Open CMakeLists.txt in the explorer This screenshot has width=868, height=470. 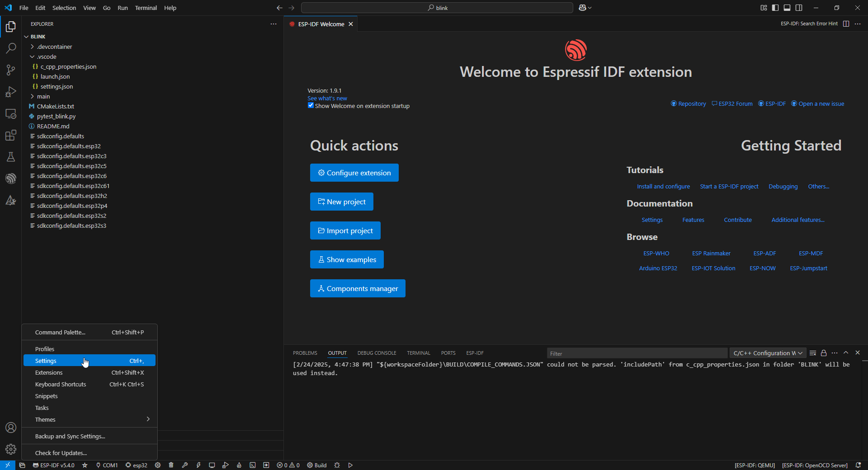pyautogui.click(x=56, y=106)
